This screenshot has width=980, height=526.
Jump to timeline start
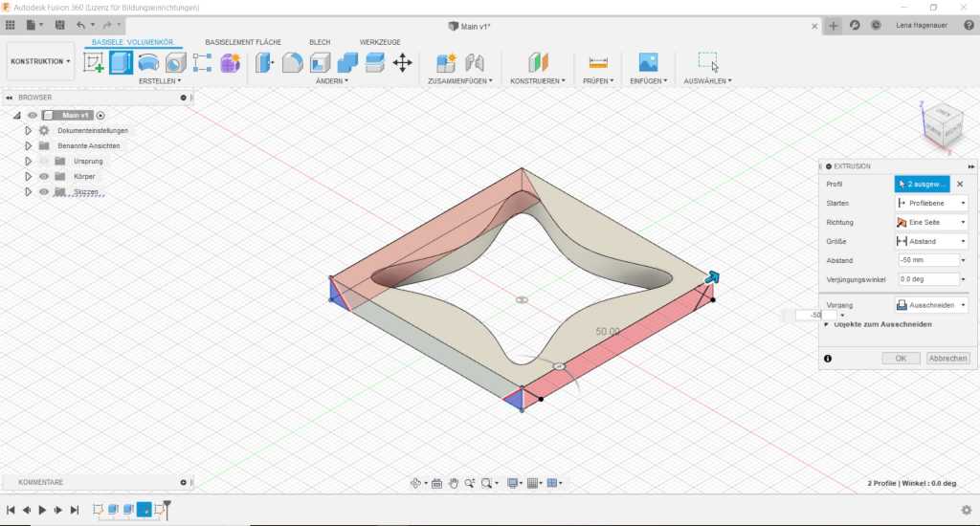coord(11,511)
